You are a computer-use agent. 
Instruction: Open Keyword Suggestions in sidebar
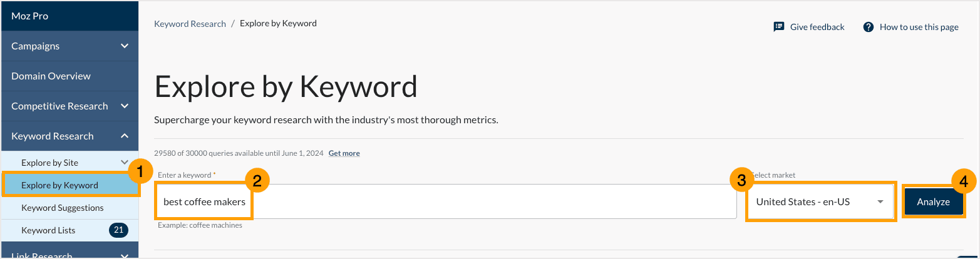click(62, 208)
